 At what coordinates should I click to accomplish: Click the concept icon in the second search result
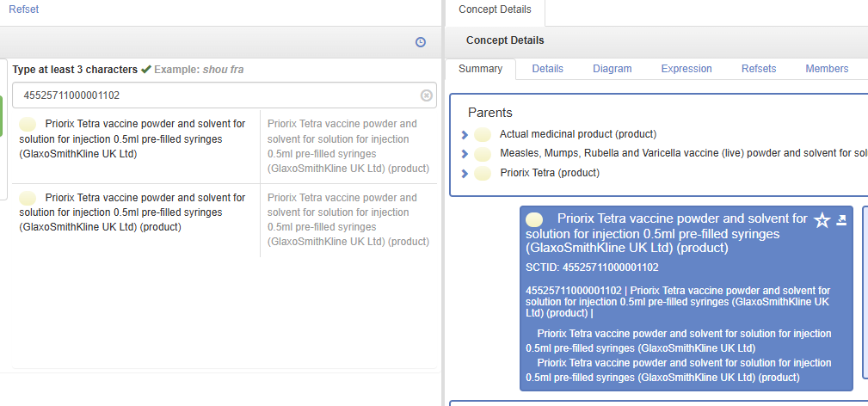28,198
